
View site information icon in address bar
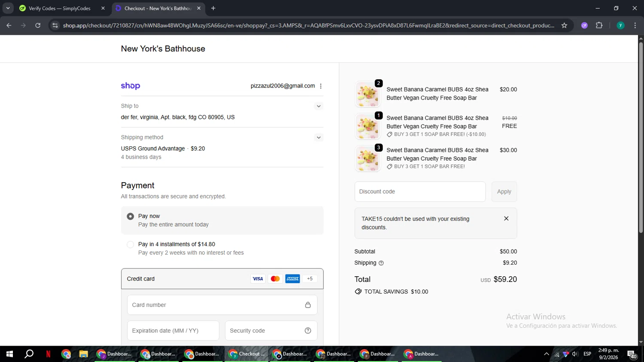point(55,25)
